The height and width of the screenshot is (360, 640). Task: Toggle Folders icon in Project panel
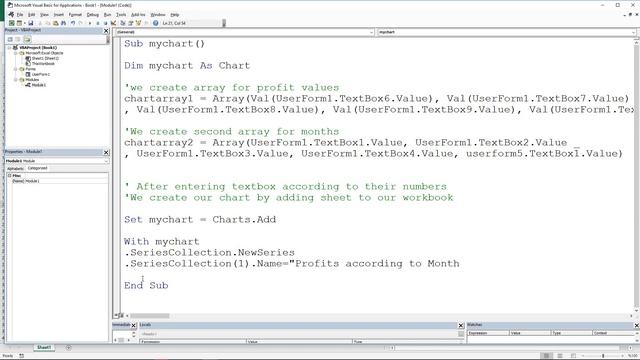pos(27,40)
